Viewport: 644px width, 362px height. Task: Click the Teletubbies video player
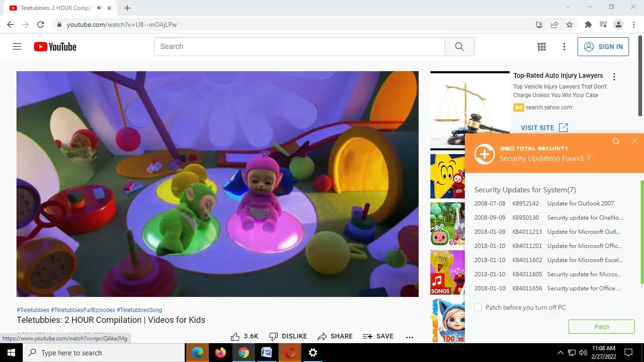217,184
